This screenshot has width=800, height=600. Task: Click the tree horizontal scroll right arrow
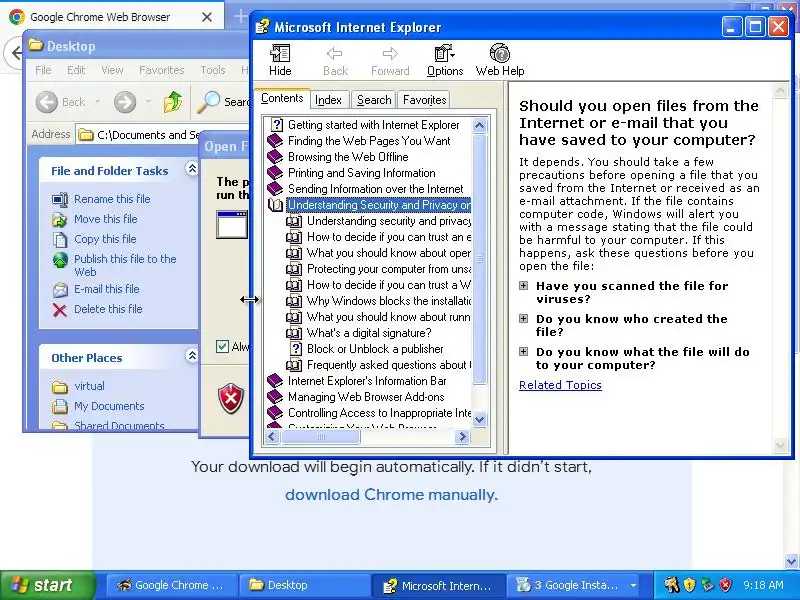click(462, 436)
